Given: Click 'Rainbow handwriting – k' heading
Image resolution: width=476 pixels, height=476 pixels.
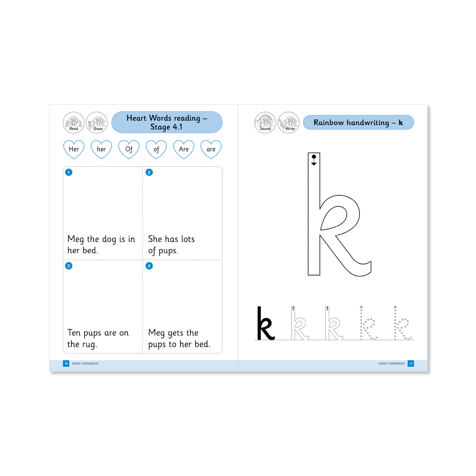Looking at the screenshot, I should (x=358, y=122).
